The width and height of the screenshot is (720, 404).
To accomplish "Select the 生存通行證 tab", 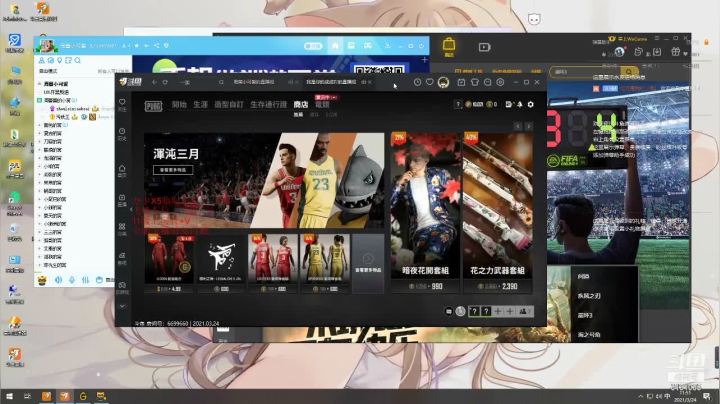I will (269, 105).
